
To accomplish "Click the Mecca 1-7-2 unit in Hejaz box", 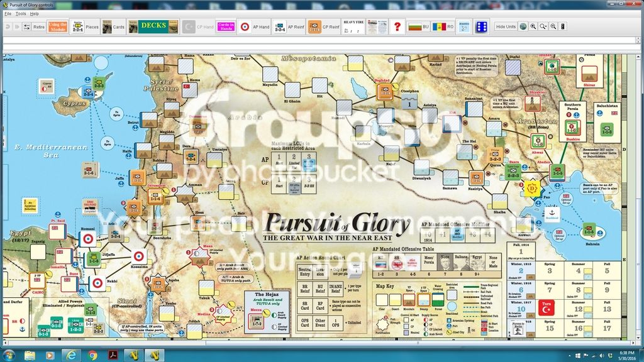I will pyautogui.click(x=257, y=321).
